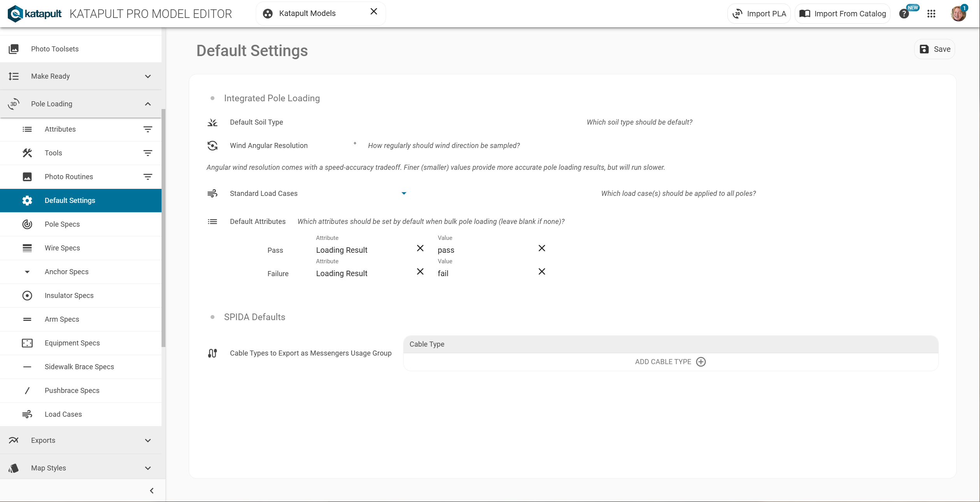Image resolution: width=980 pixels, height=502 pixels.
Task: Open Pole Specs in the sidebar
Action: click(62, 224)
